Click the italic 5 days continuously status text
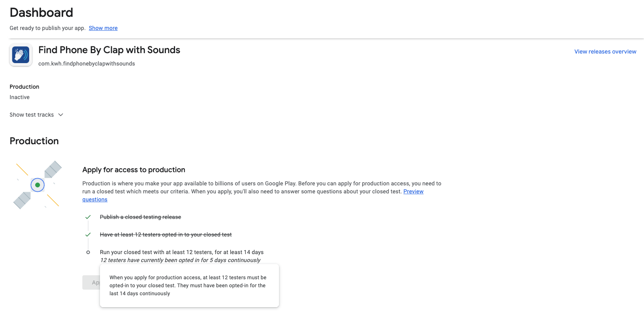644x326 pixels. point(180,260)
